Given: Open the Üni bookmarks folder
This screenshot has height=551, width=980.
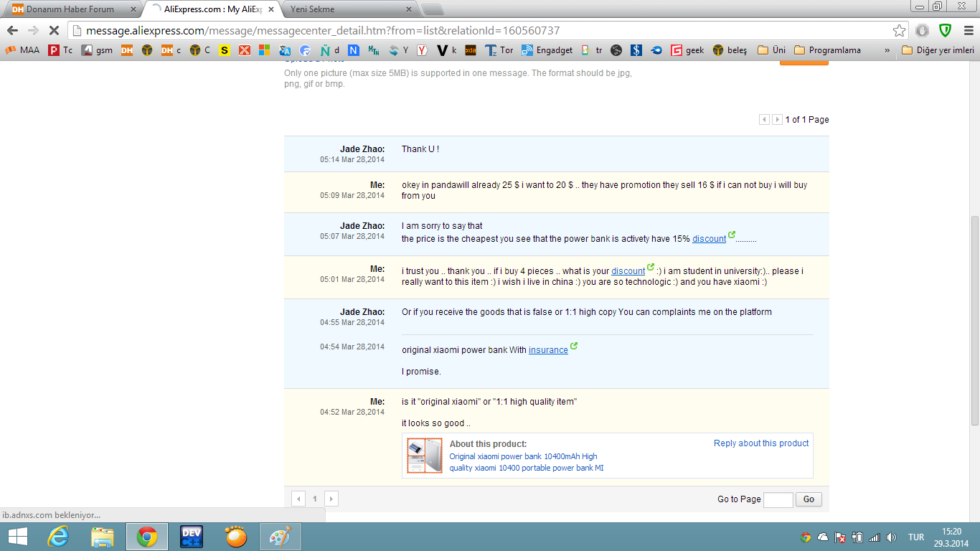Looking at the screenshot, I should point(771,50).
